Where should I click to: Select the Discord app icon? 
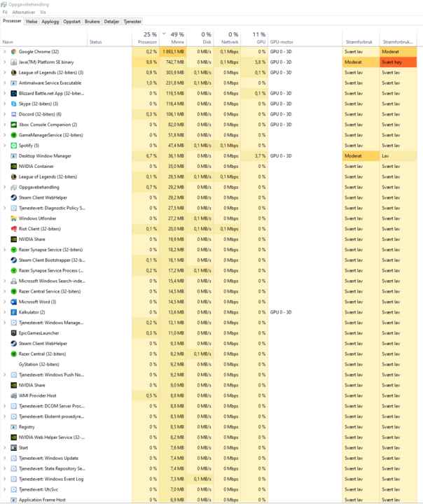pos(13,114)
